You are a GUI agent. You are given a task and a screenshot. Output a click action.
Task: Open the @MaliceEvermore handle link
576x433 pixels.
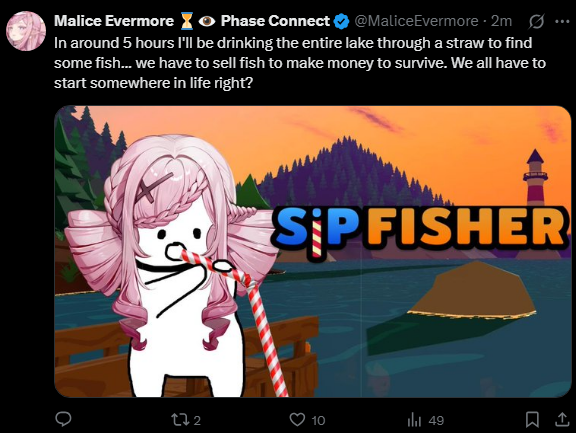point(416,21)
